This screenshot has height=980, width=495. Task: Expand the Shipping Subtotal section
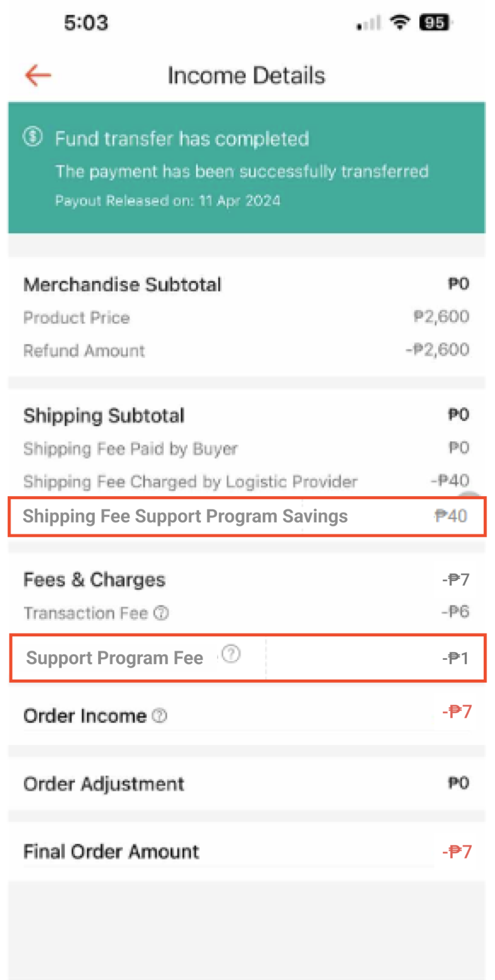(x=104, y=415)
